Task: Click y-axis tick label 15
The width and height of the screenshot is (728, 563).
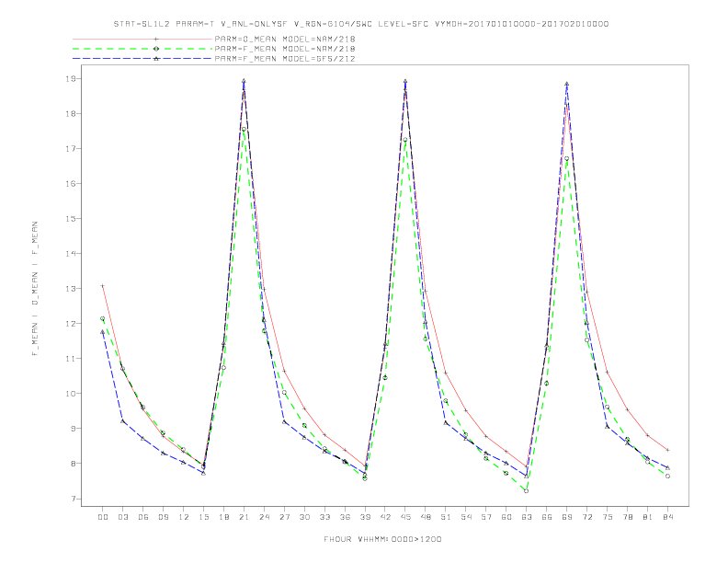Action: [71, 219]
